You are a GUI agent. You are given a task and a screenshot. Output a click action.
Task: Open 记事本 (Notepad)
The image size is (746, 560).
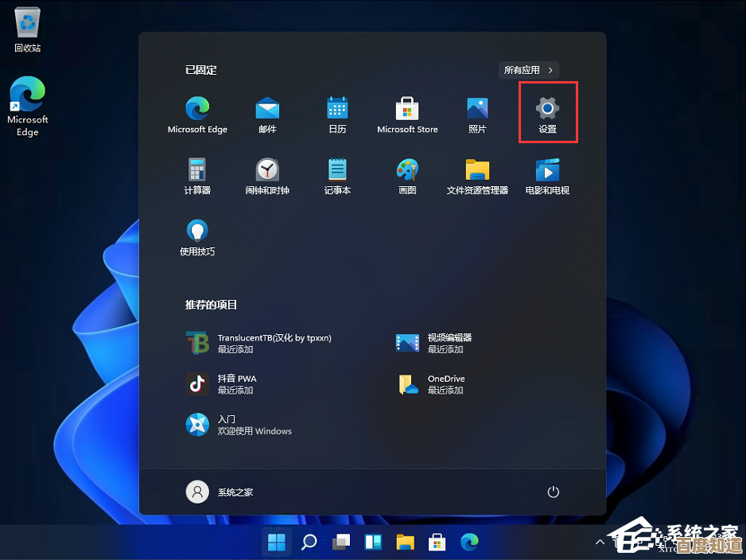coord(337,176)
